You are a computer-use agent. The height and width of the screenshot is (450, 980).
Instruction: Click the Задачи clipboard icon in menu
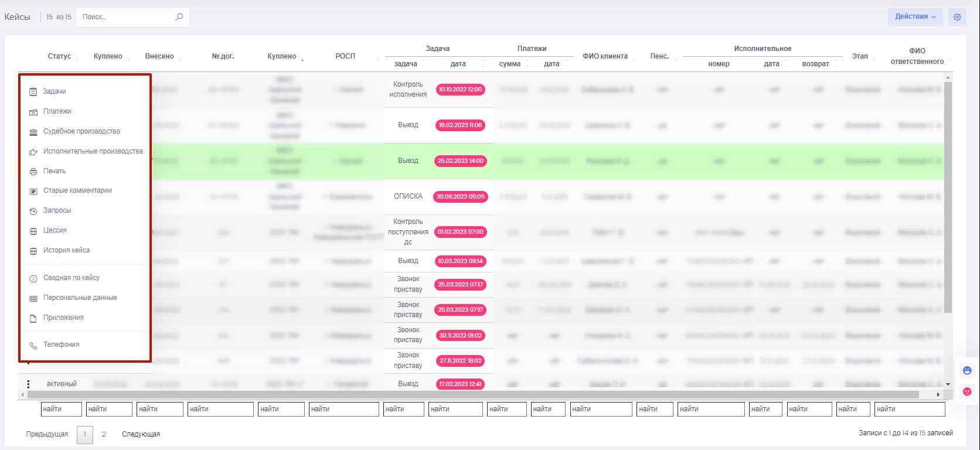33,92
